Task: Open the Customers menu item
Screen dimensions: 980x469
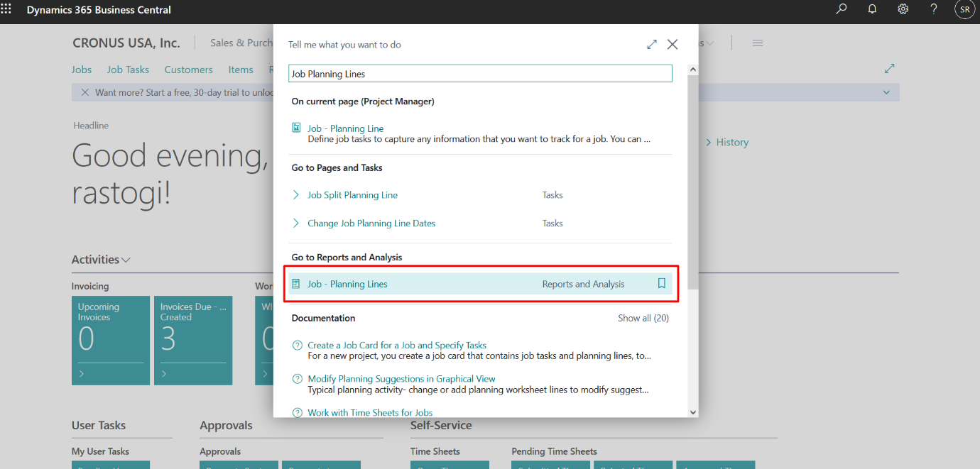Action: click(188, 70)
